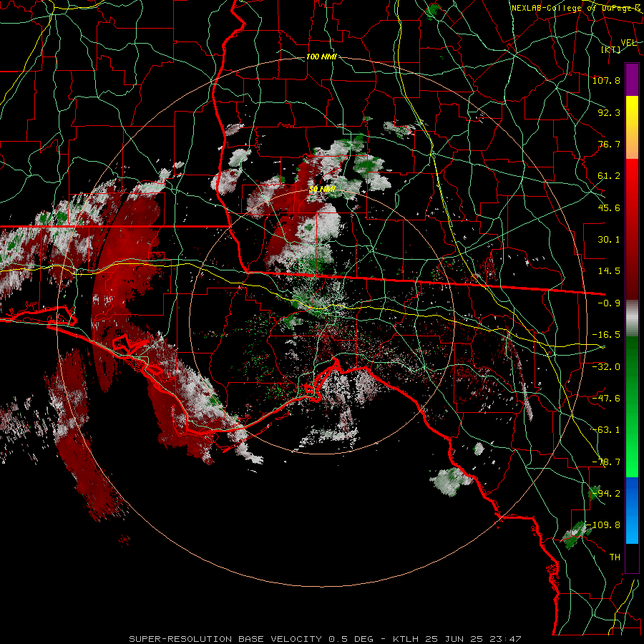Click the '[KT]' units label
Screen dimensions: 644x644
tap(611, 49)
